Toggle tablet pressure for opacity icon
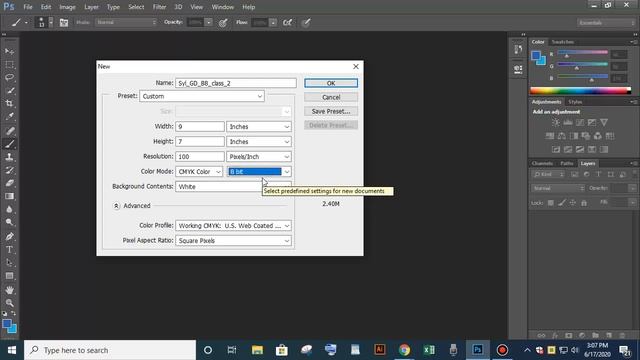 coord(223,22)
